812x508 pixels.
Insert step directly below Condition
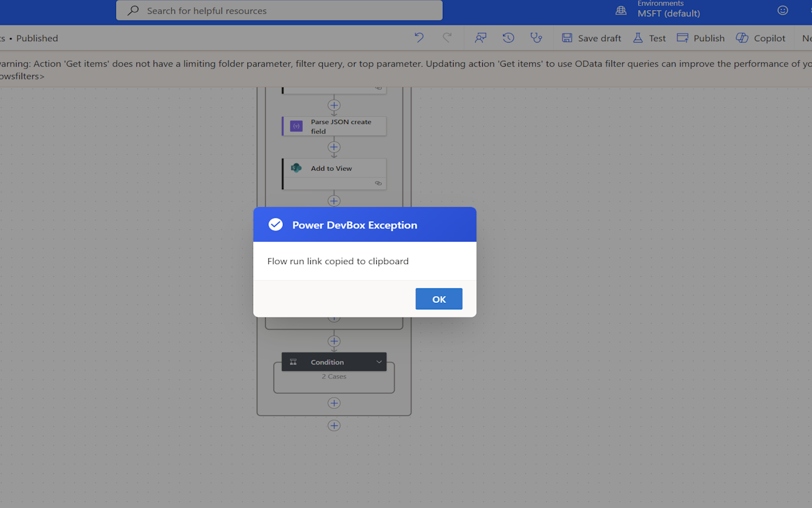pyautogui.click(x=334, y=403)
